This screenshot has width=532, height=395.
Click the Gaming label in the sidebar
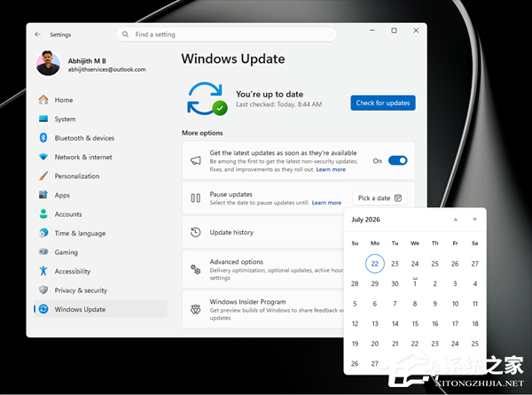pos(66,252)
